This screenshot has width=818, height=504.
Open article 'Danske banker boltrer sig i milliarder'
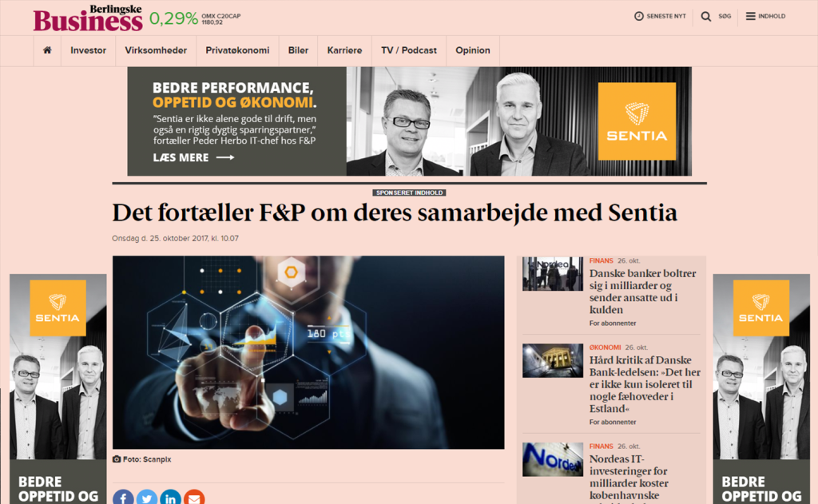click(643, 291)
